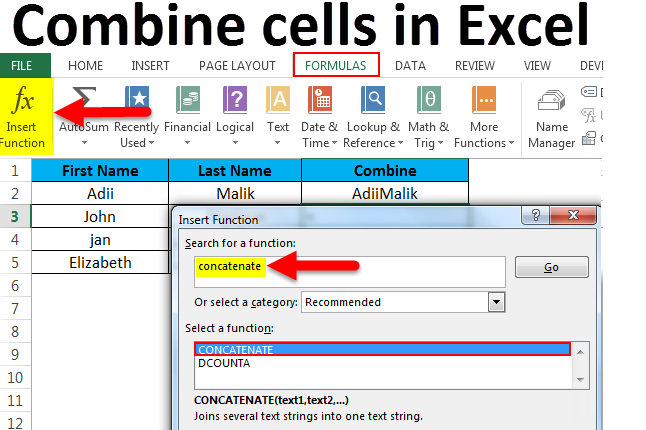
Task: Open the Name Manager
Action: click(552, 119)
